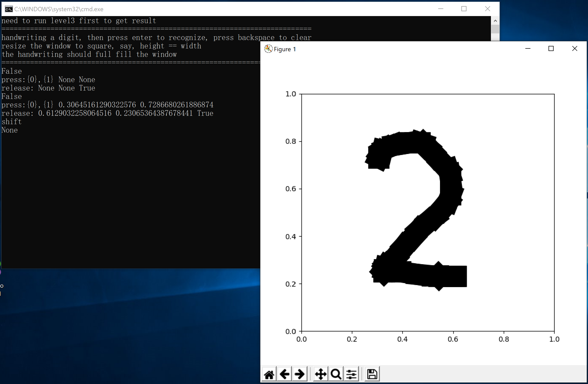Screen dimensions: 588x384
Task: Click the Home reset view icon
Action: [x=269, y=374]
